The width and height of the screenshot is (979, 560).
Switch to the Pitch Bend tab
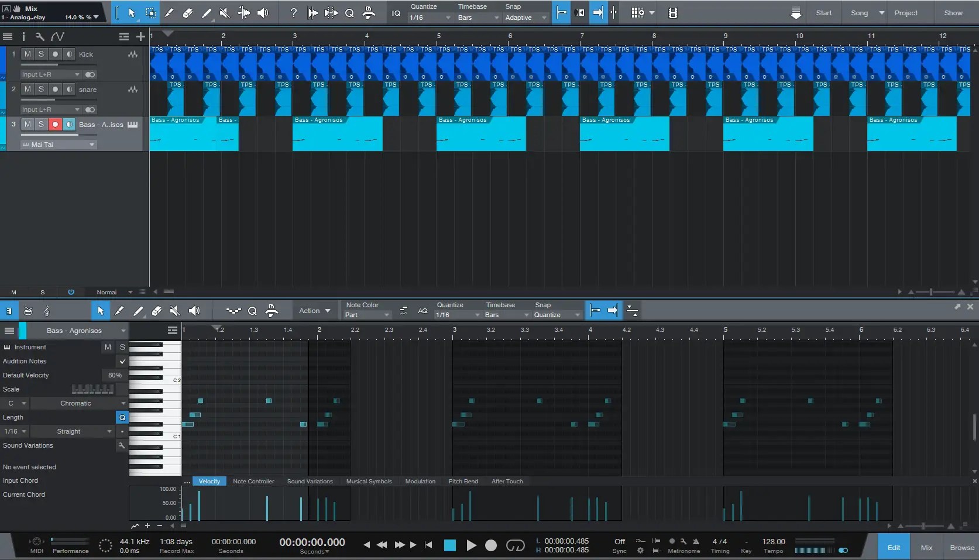pyautogui.click(x=463, y=482)
